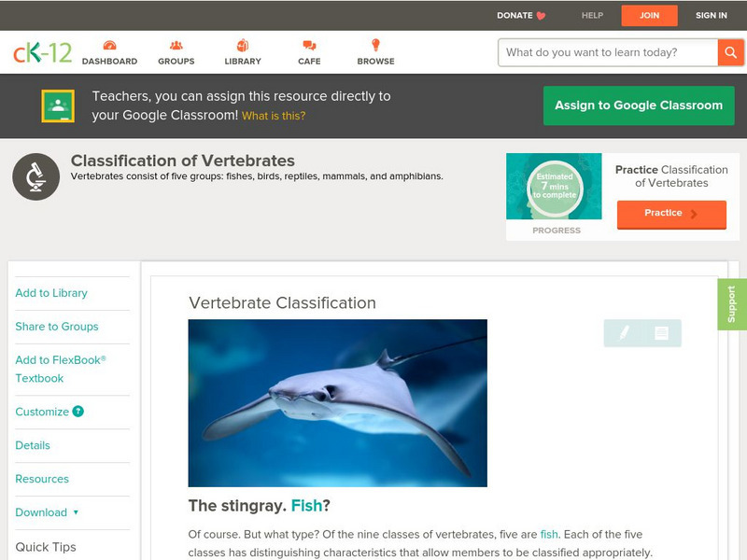747x560 pixels.
Task: Click the orange Join button
Action: pyautogui.click(x=649, y=16)
